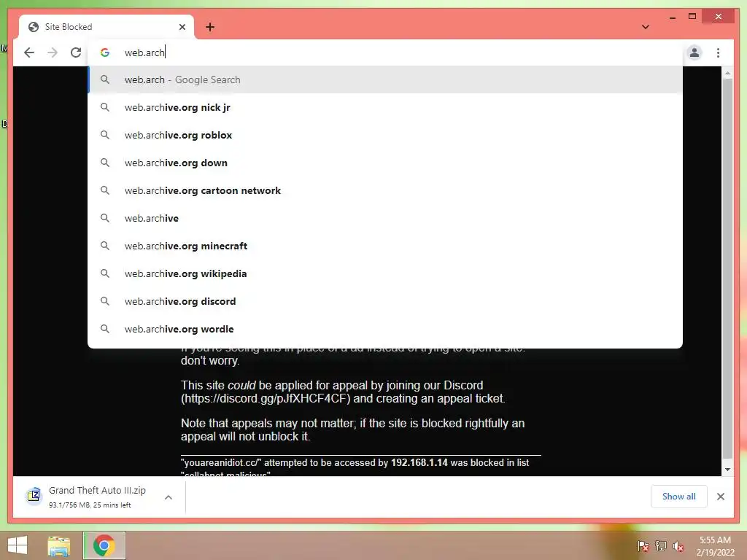
Task: Click the Grand Theft Auto III.zip file icon
Action: coord(34,496)
